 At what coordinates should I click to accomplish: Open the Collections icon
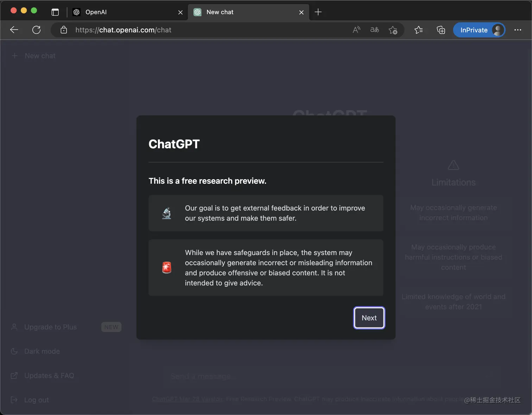441,30
